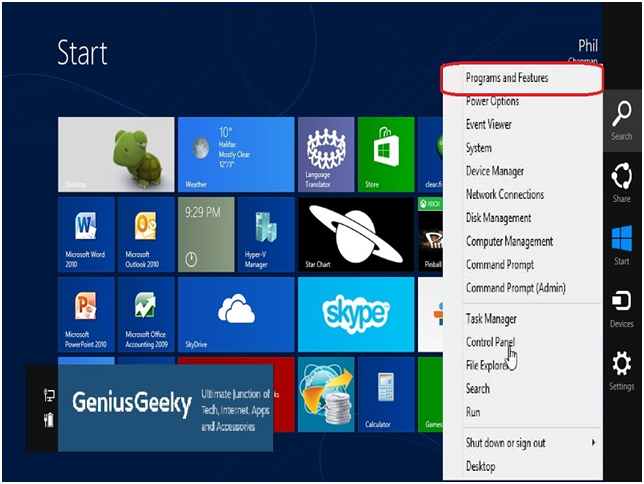This screenshot has width=644, height=484.
Task: Open the Star Chart tile
Action: (356, 234)
